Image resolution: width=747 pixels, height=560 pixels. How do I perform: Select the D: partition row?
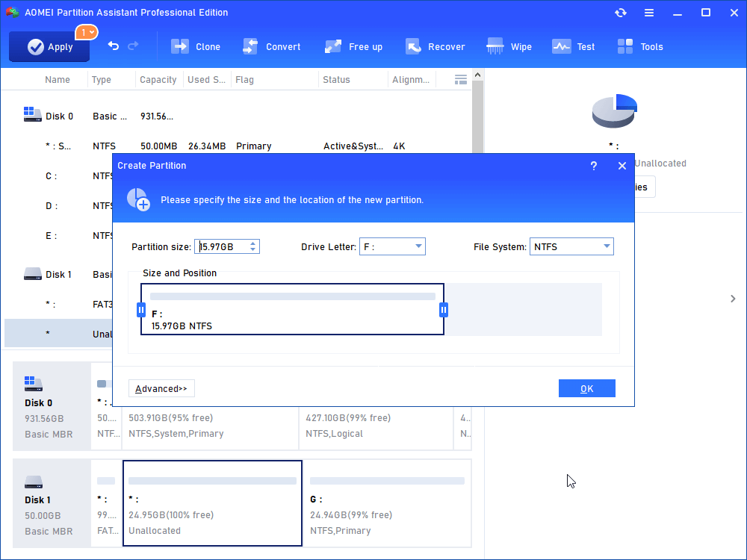click(58, 206)
